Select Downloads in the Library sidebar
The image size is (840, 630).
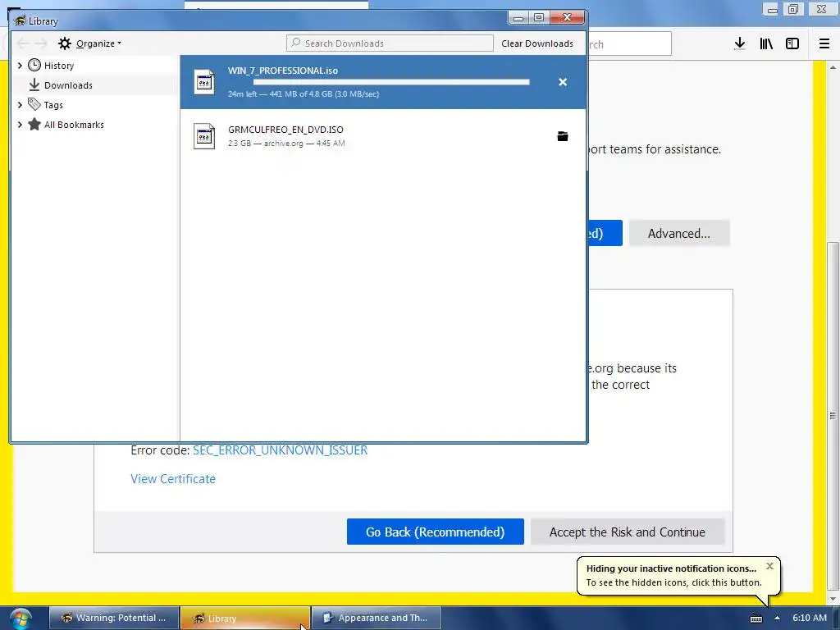68,85
